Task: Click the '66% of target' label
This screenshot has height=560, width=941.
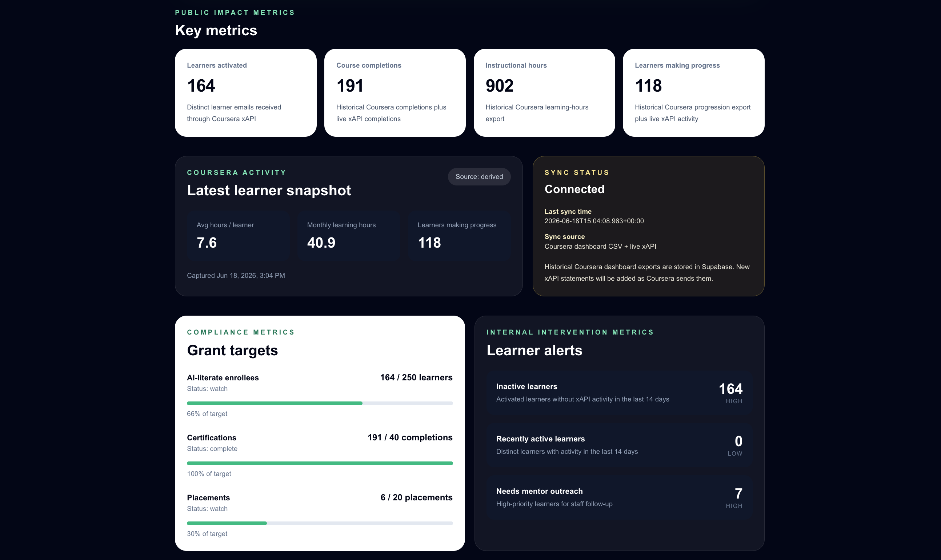Action: pos(207,413)
